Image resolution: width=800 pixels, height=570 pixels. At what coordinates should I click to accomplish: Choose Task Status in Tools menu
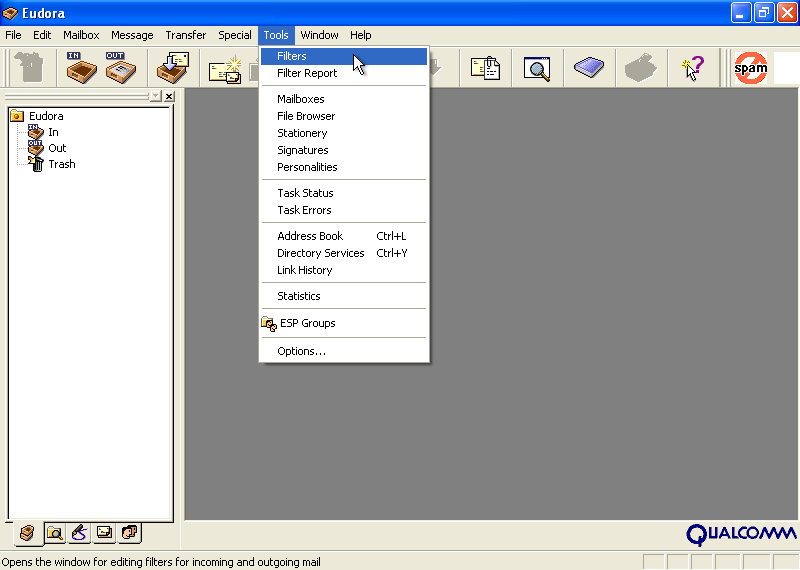(x=344, y=193)
